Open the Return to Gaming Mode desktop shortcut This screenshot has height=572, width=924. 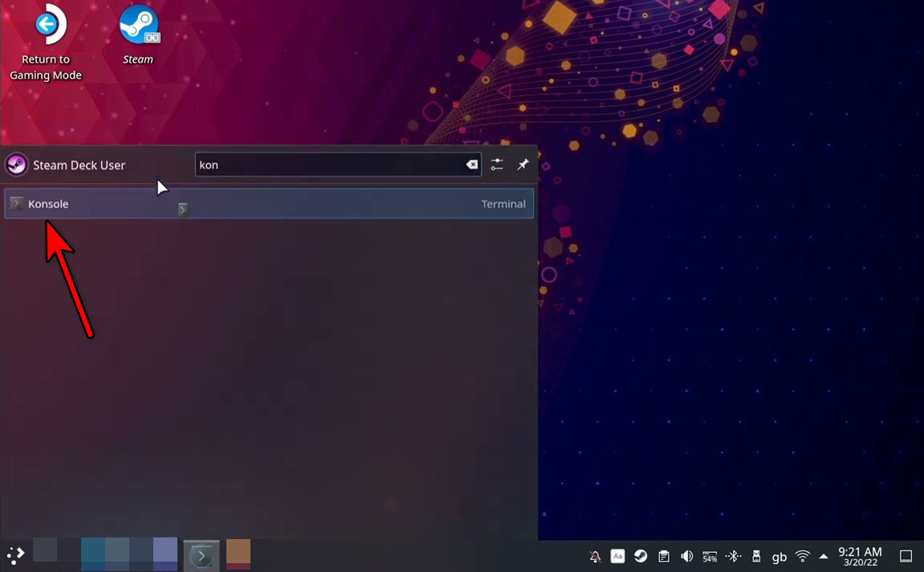tap(46, 43)
